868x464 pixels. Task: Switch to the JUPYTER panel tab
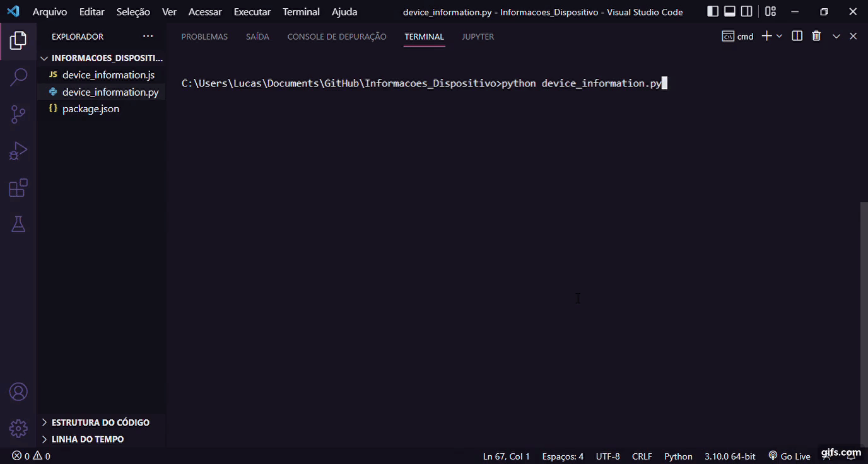point(478,37)
